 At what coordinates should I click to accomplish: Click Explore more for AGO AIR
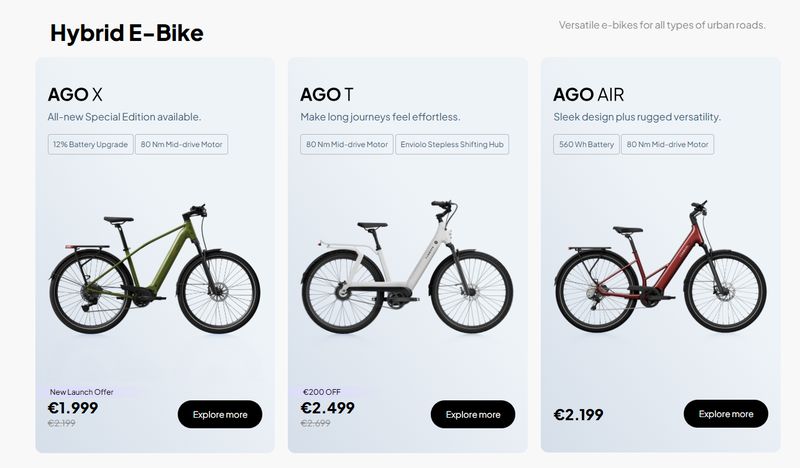(x=726, y=413)
